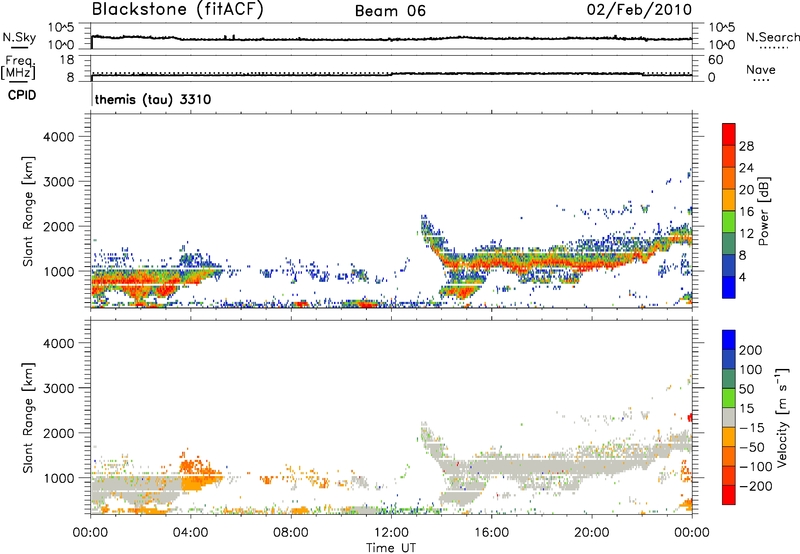Click Slant Range [km] label of velocity panel

click(28, 418)
